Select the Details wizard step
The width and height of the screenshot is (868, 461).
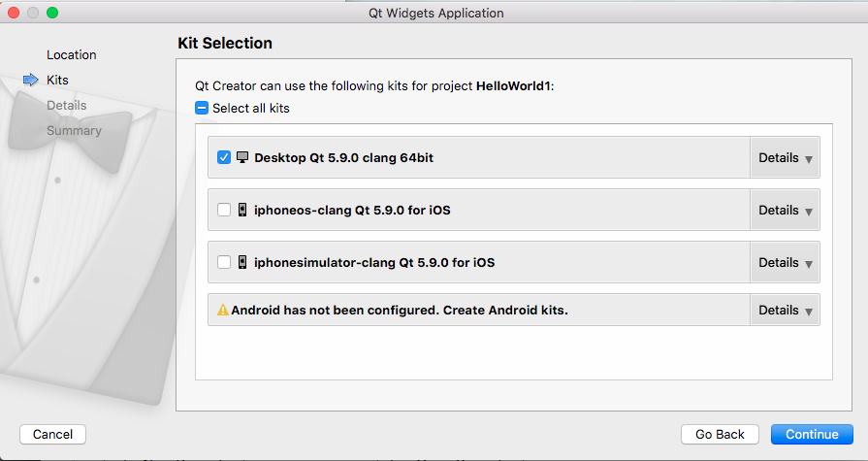pos(66,105)
